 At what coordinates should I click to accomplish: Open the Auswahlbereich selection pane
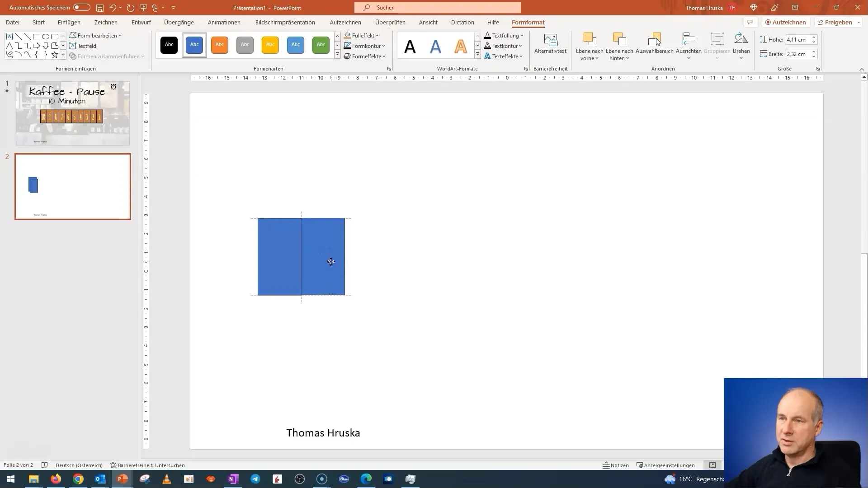(655, 44)
